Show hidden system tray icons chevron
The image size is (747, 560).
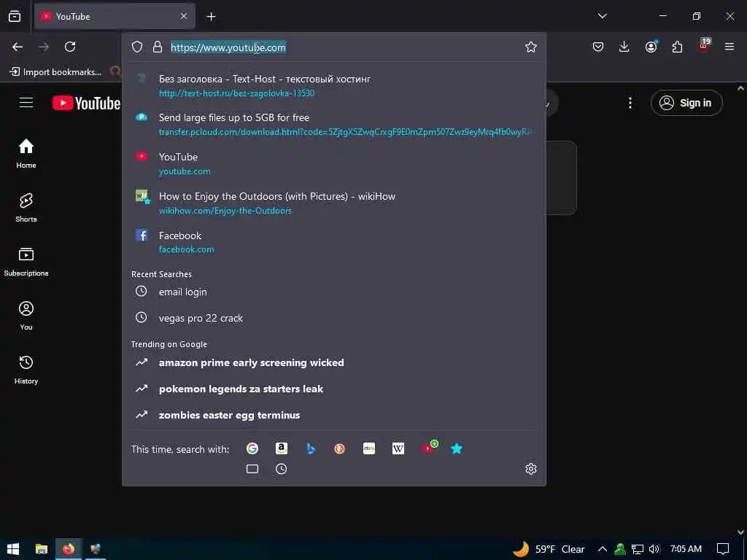tap(602, 549)
